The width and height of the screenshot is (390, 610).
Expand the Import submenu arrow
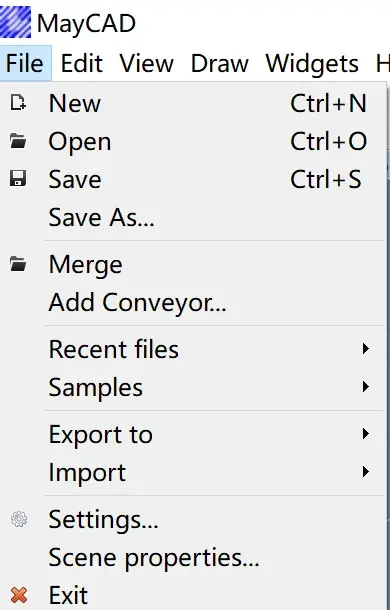tap(365, 472)
